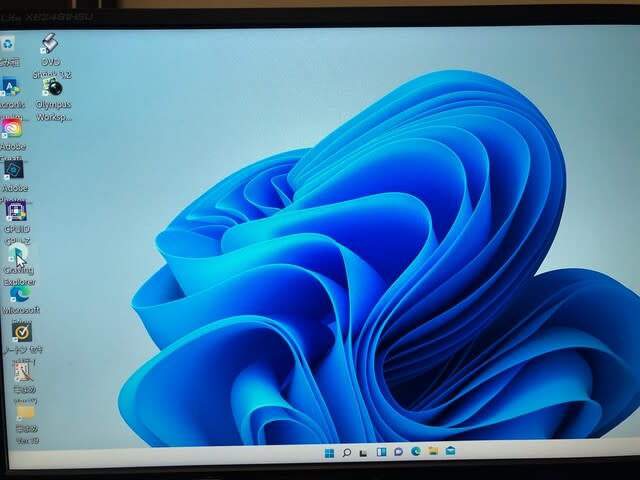This screenshot has height=480, width=640.
Task: Open the Windows Start menu
Action: pos(329,453)
